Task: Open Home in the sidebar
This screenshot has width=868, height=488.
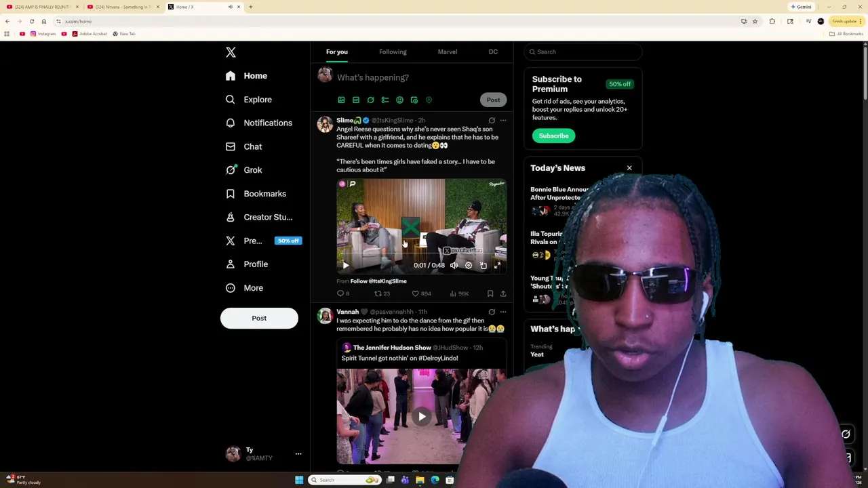Action: 247,76
